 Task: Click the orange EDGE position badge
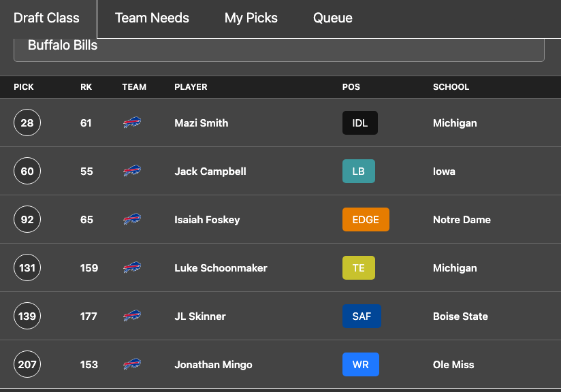click(x=366, y=219)
